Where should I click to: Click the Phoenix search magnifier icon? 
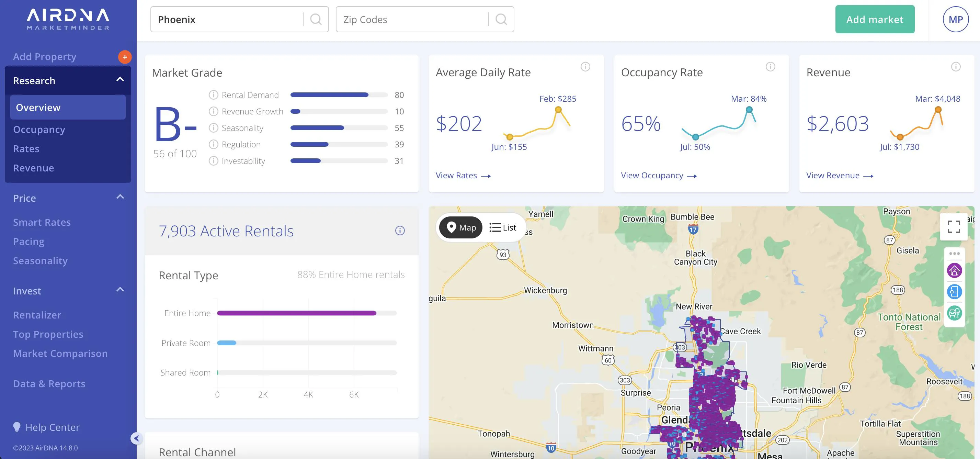pyautogui.click(x=316, y=19)
